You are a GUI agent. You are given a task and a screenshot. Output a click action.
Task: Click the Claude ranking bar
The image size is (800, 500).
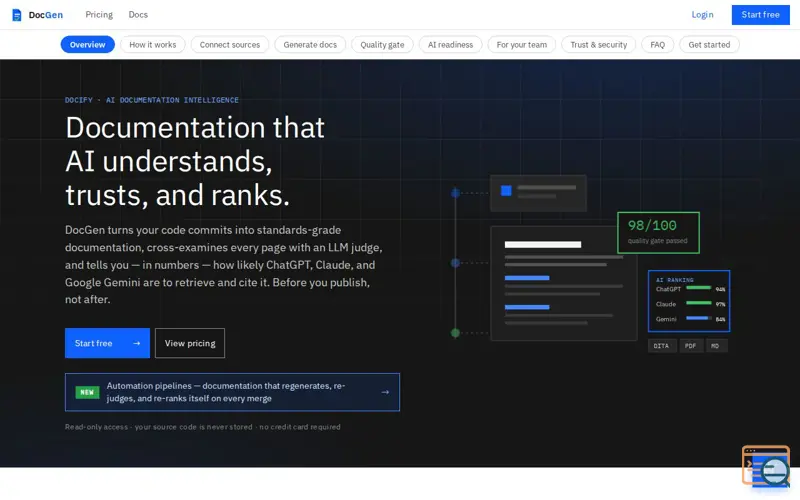(698, 303)
